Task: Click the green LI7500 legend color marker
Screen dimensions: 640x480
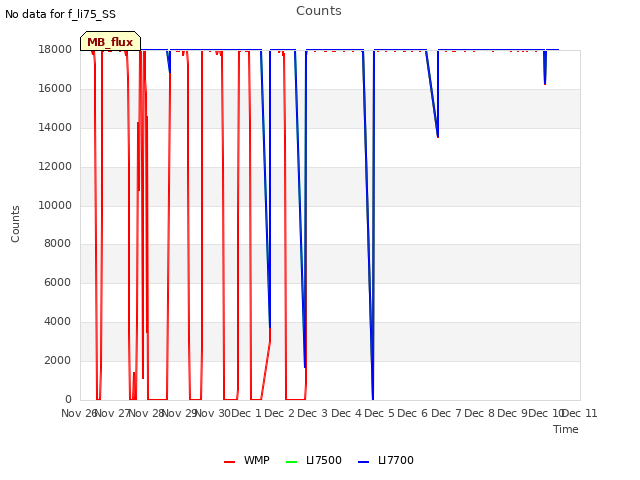Action: (291, 462)
